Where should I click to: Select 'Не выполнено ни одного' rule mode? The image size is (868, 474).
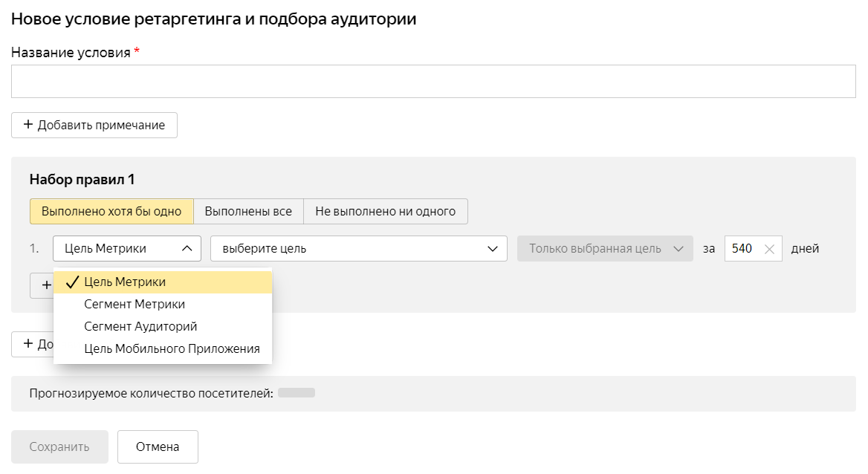coord(385,212)
